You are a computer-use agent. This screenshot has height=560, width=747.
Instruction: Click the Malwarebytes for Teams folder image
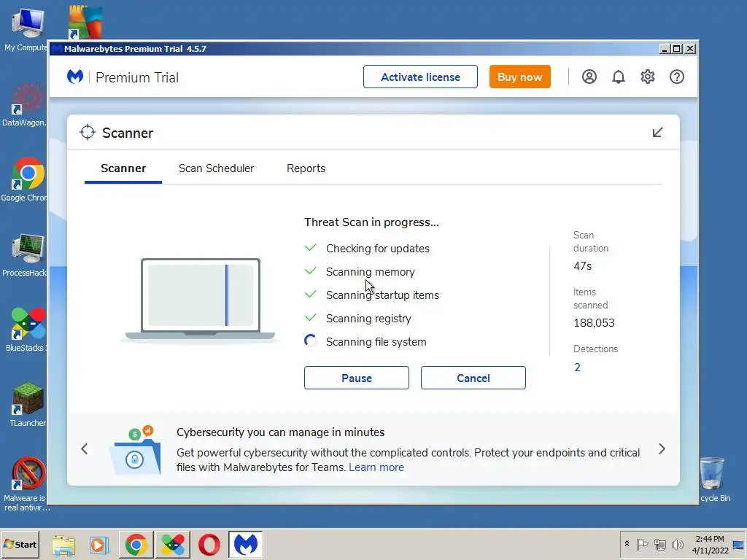point(135,451)
